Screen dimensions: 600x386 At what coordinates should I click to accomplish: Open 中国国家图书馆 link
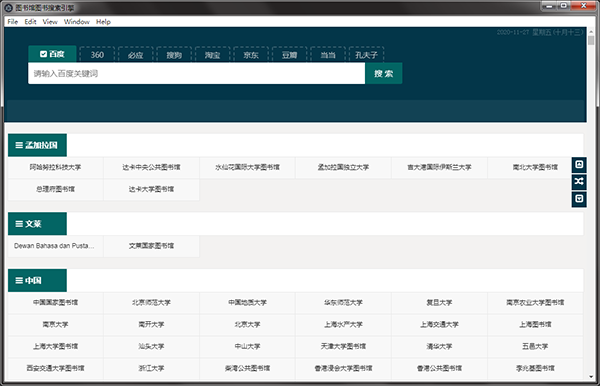tap(55, 302)
